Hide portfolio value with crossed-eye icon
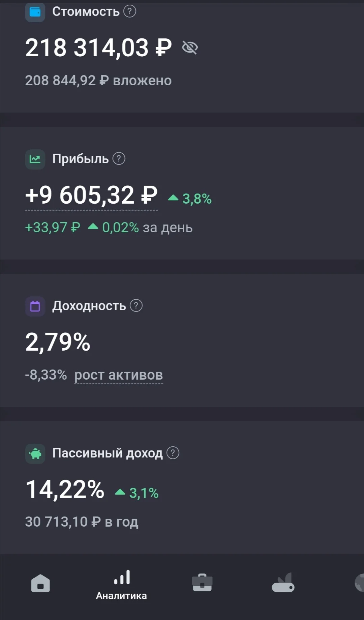Screen dimensions: 364x620 coord(190,48)
